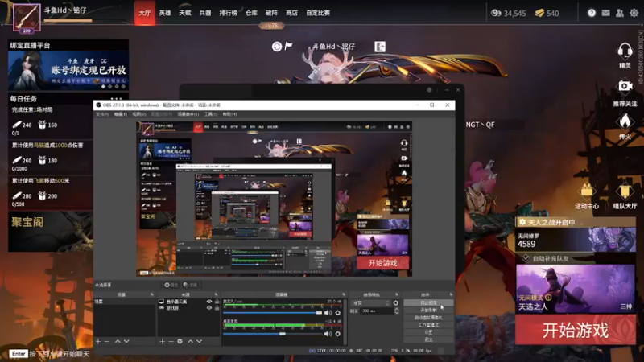Open the 精灵 headset icon
Viewport: 644px width, 362px height.
(625, 51)
